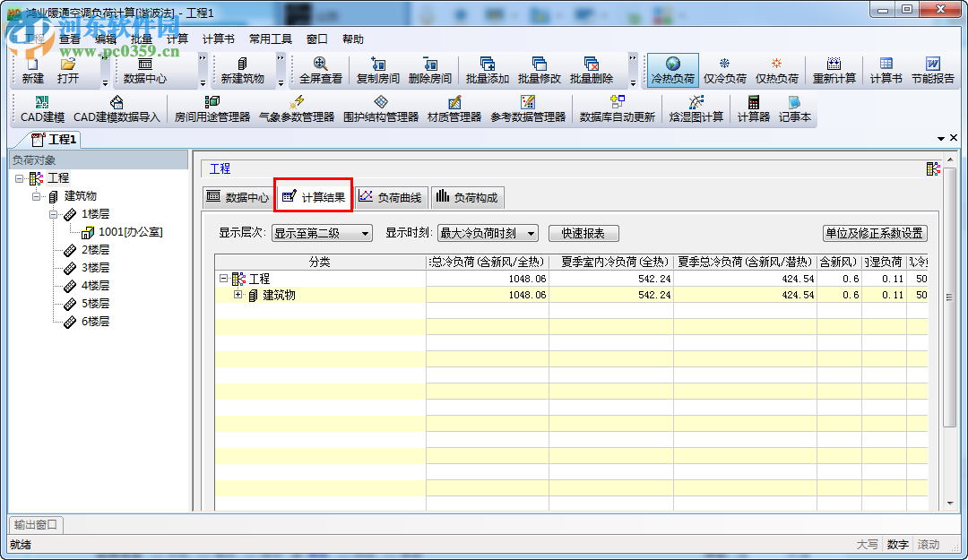968x560 pixels.
Task: Expand 建筑物 row in results table
Action: [238, 295]
